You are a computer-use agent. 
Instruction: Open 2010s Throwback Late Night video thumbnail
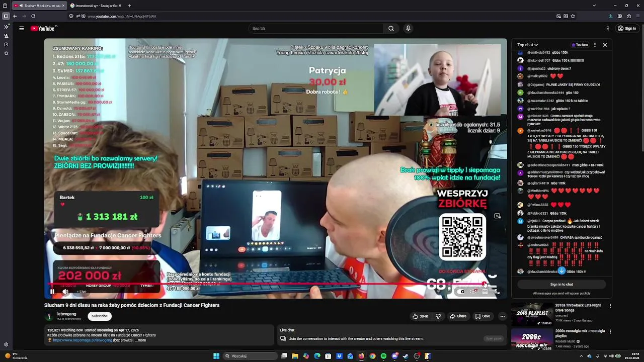click(532, 314)
